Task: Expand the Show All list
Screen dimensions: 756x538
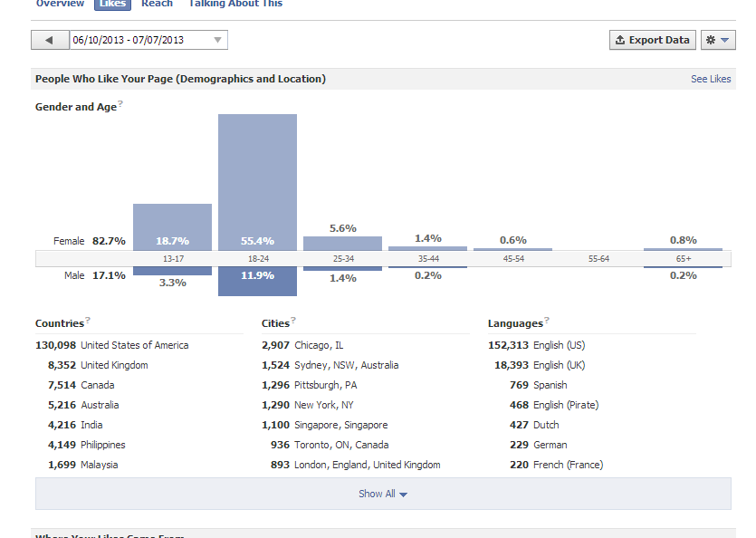Action: click(383, 494)
